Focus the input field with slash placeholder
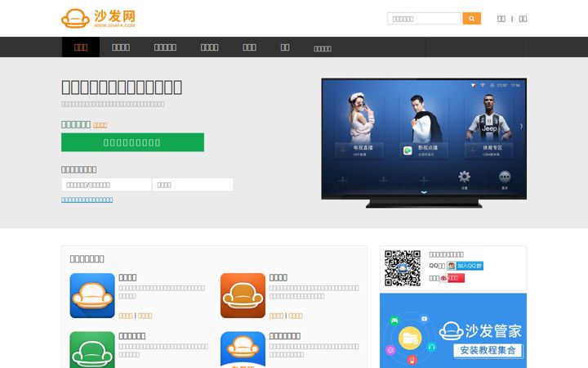Image resolution: width=588 pixels, height=368 pixels. coord(106,185)
